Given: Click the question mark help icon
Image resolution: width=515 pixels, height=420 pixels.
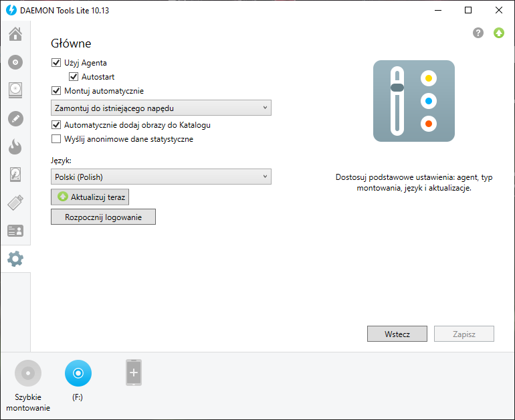Looking at the screenshot, I should pyautogui.click(x=478, y=33).
